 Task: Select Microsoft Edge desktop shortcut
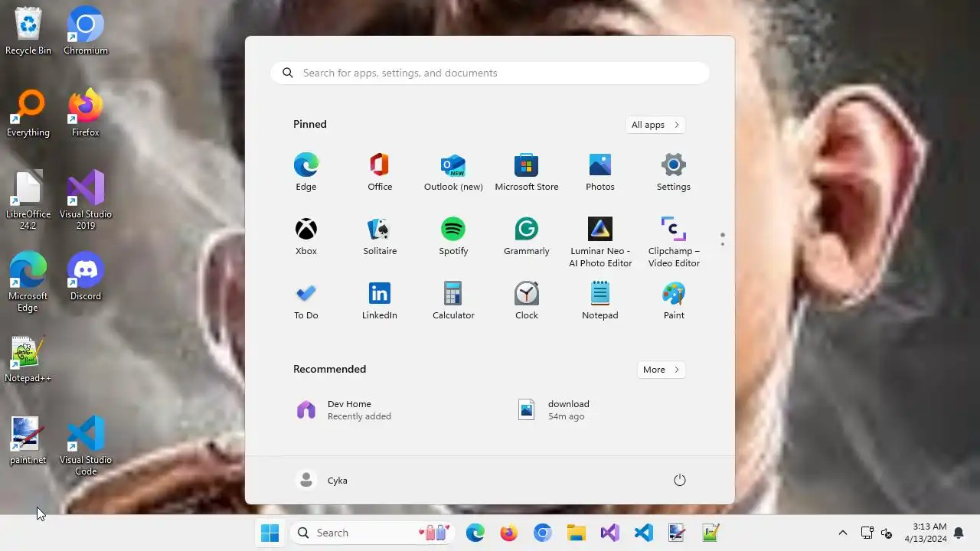pyautogui.click(x=28, y=282)
